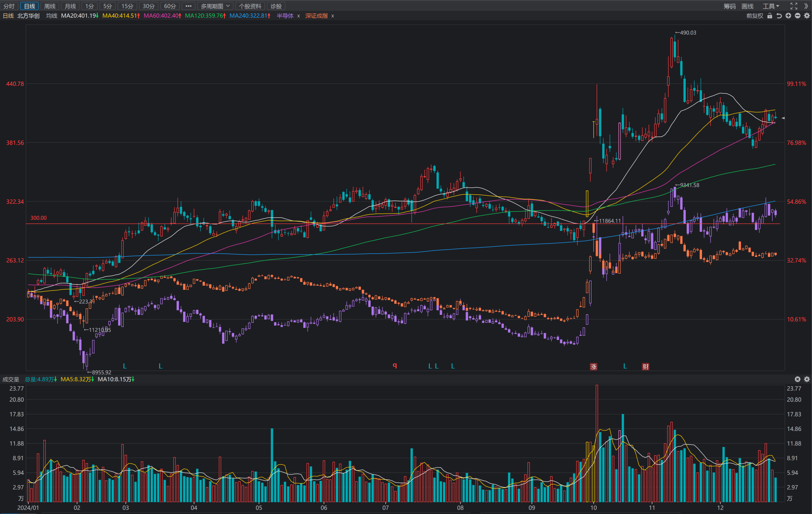Zoom in with the plus icon
The image size is (812, 514).
click(789, 16)
